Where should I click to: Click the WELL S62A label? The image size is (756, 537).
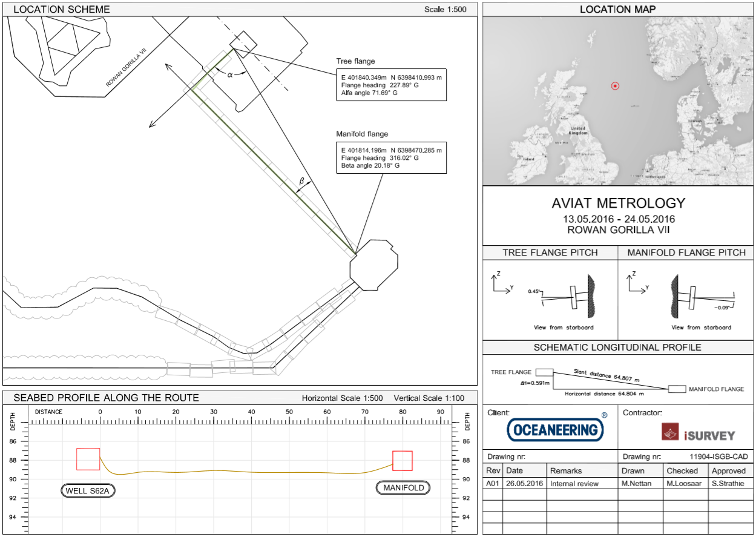88,489
